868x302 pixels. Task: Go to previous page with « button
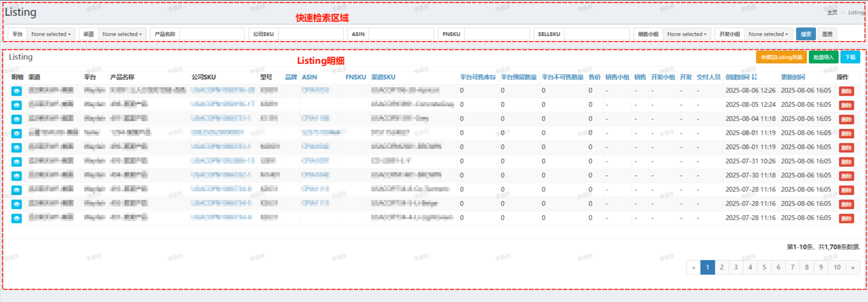[693, 267]
